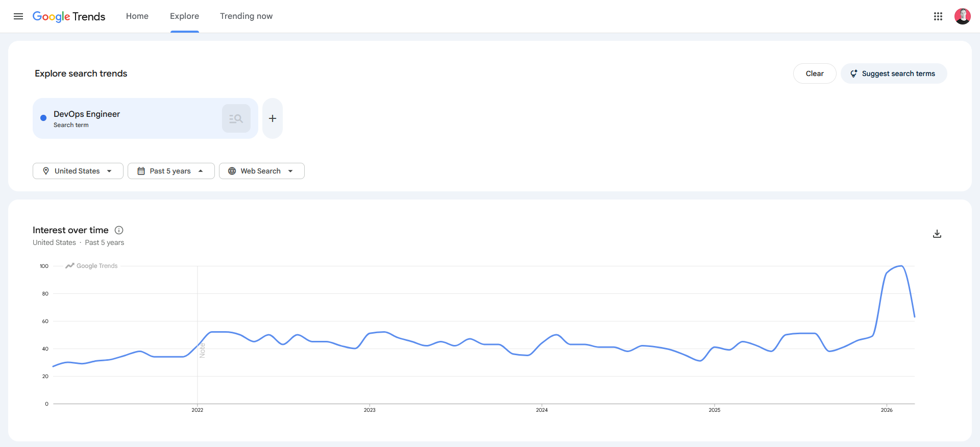
Task: Click the Google Trends logo
Action: [x=69, y=16]
